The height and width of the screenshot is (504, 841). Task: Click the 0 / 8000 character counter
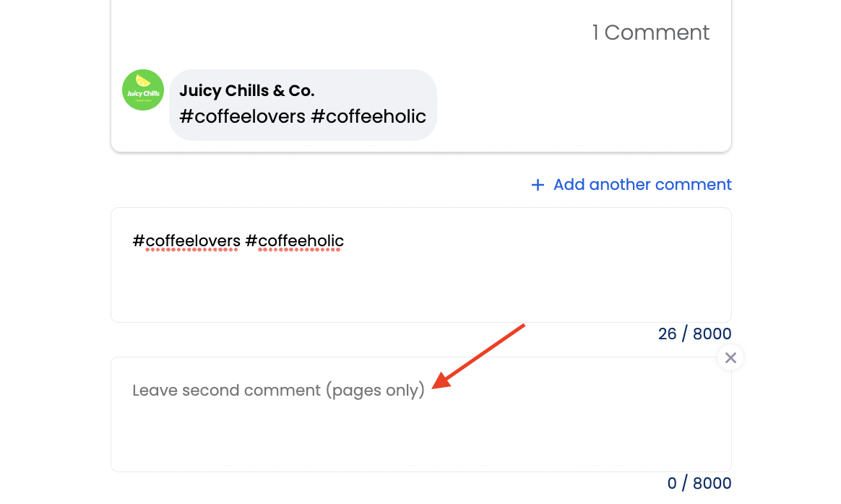pos(699,483)
